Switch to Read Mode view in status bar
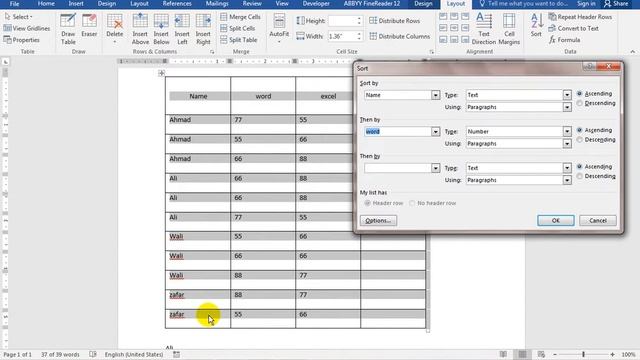This screenshot has width=640, height=360. [x=503, y=354]
